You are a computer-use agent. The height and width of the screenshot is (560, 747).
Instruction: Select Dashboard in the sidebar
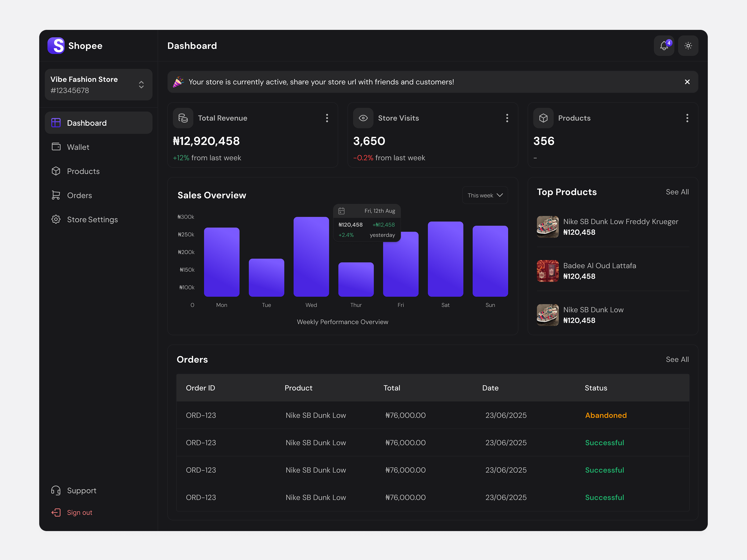pyautogui.click(x=87, y=123)
